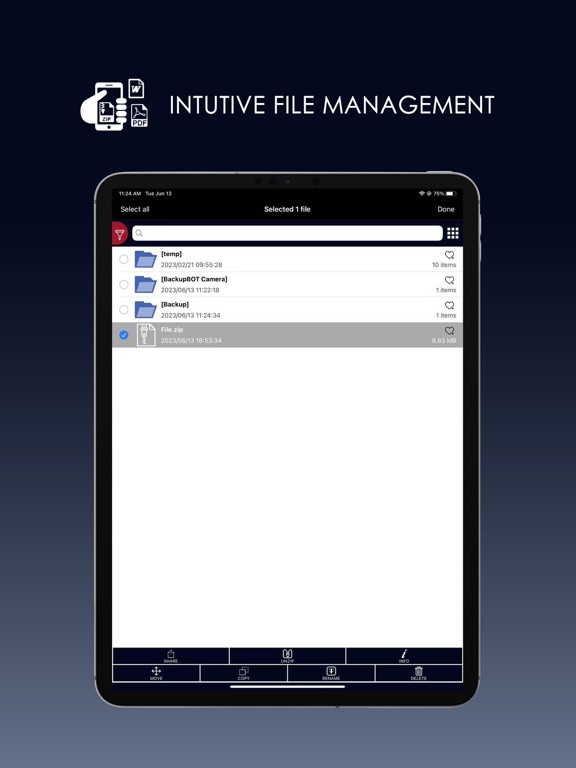
Task: Click the [BackupBOT Camera] name text
Action: [x=194, y=279]
